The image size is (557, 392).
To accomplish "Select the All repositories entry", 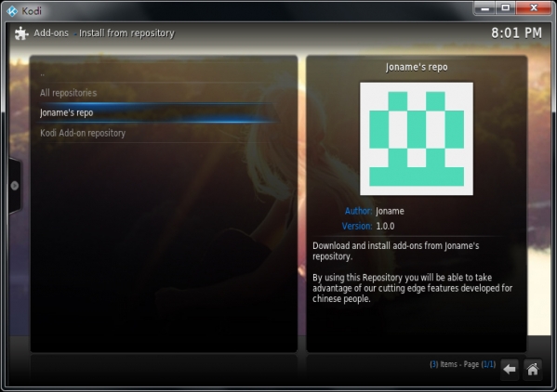I will click(156, 93).
